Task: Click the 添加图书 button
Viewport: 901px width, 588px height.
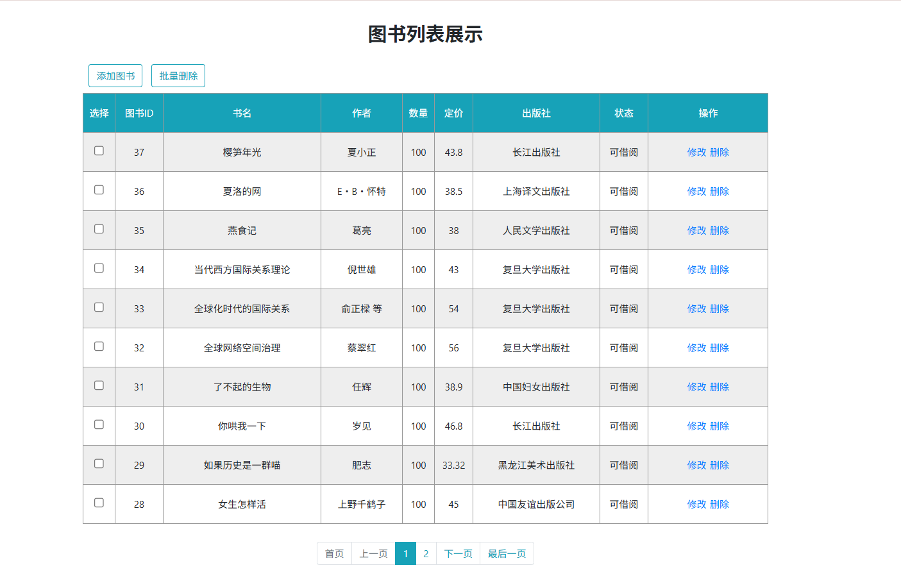Action: 115,76
